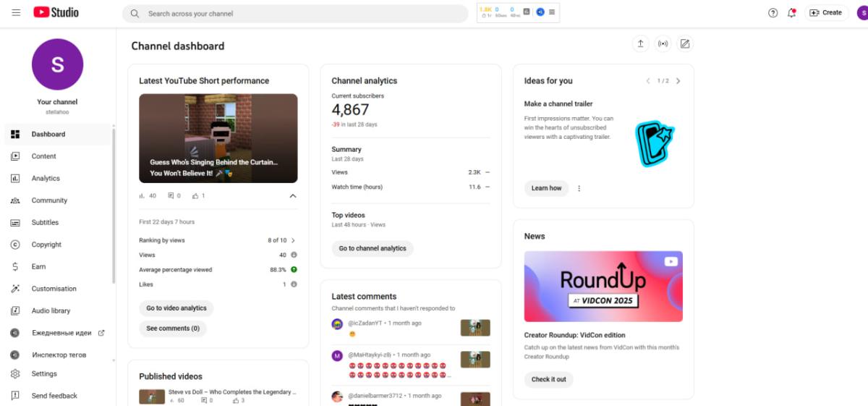Click the YouTube Studio logo
This screenshot has height=406, width=868.
click(56, 12)
